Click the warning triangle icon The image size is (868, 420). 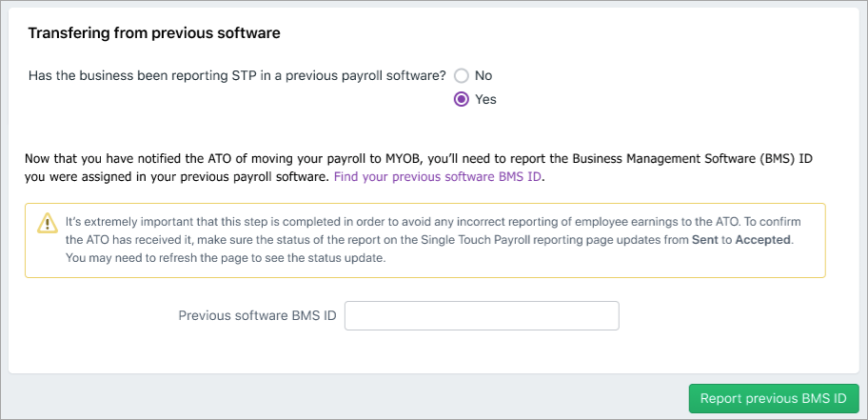(47, 223)
